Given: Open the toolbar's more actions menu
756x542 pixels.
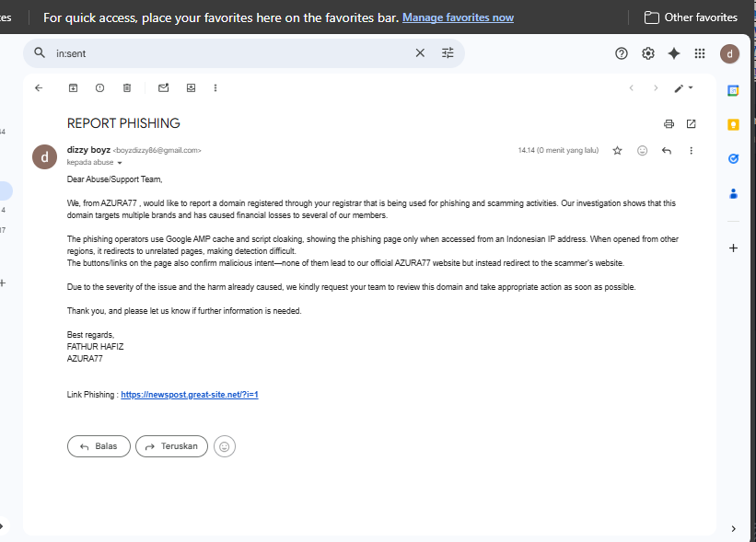Looking at the screenshot, I should point(215,87).
